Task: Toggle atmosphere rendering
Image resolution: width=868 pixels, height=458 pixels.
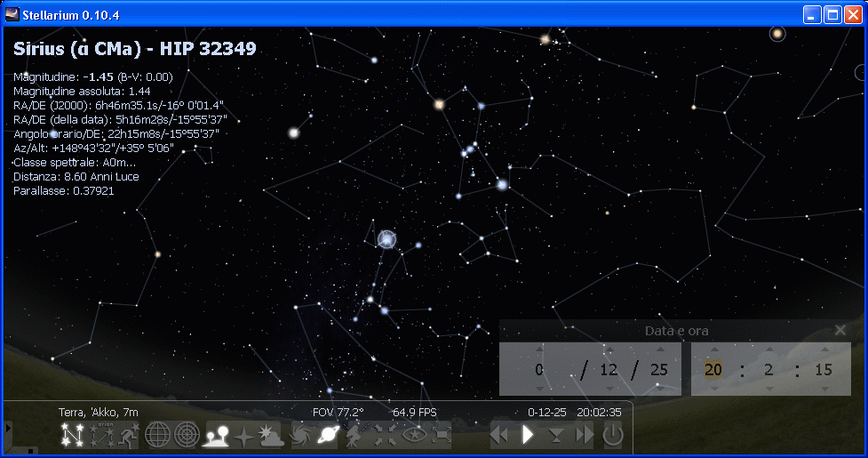Action: click(x=271, y=435)
